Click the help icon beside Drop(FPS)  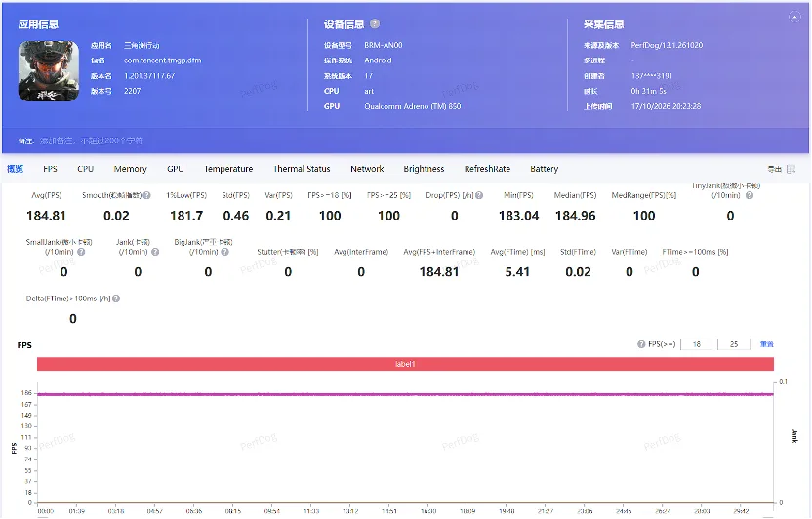coord(479,195)
